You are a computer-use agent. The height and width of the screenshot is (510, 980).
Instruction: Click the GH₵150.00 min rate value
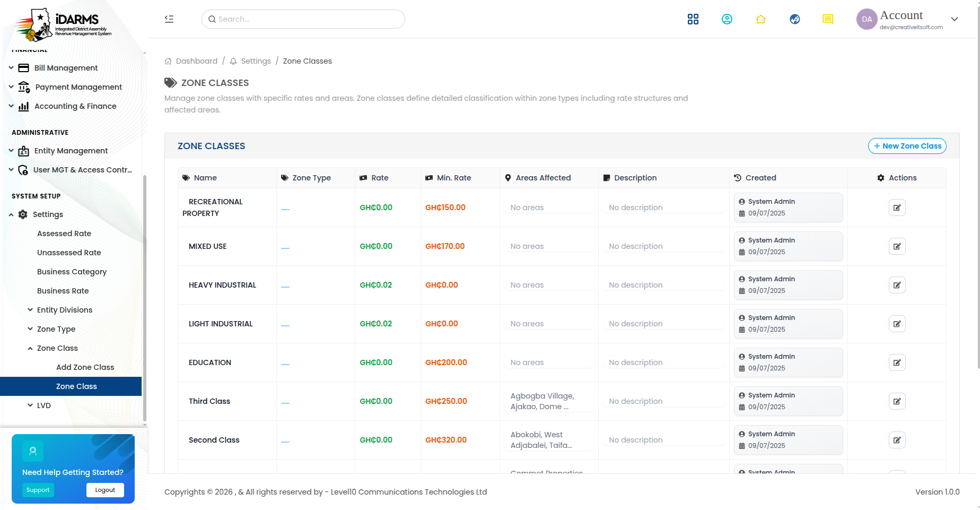tap(445, 208)
